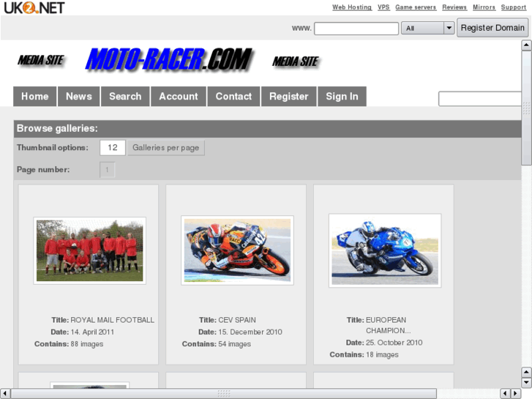Open the Royal Mail Football gallery thumbnail

pos(89,250)
